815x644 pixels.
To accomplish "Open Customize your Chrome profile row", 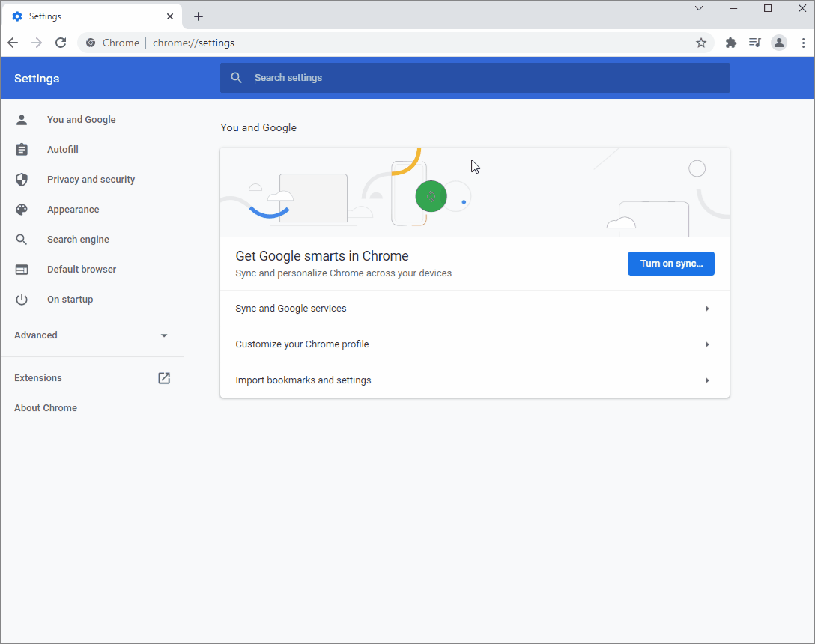I will 475,344.
